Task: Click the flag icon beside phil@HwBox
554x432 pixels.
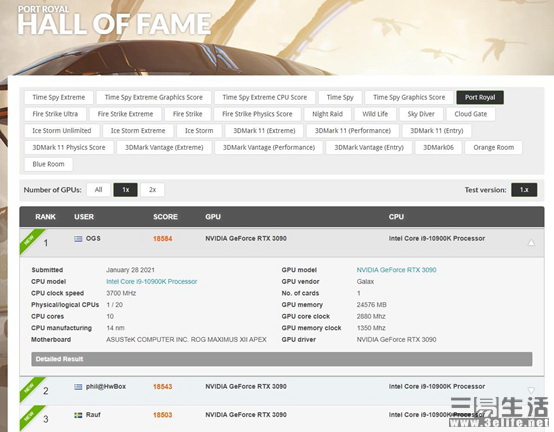Action: coord(78,387)
